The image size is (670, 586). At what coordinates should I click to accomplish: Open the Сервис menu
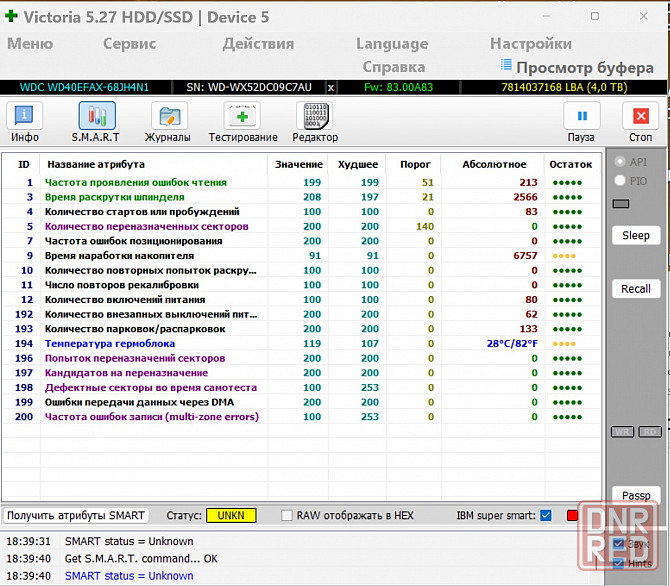(x=129, y=43)
